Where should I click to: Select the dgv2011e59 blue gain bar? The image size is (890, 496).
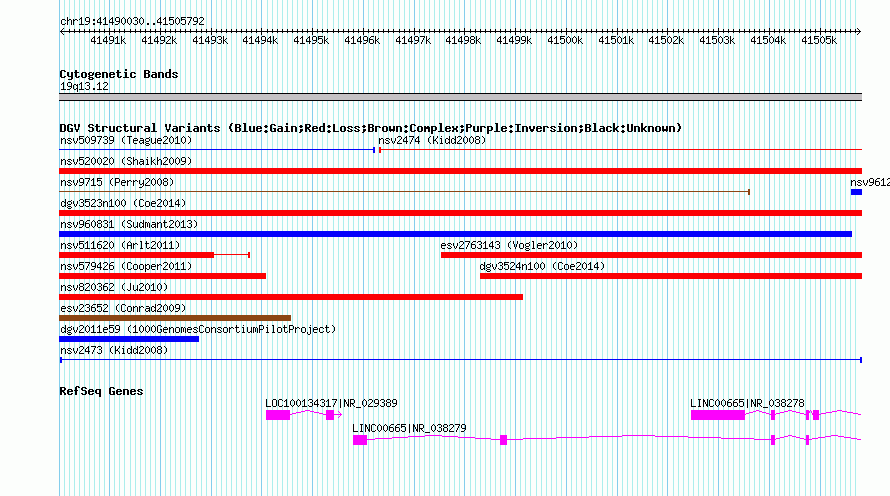(129, 339)
